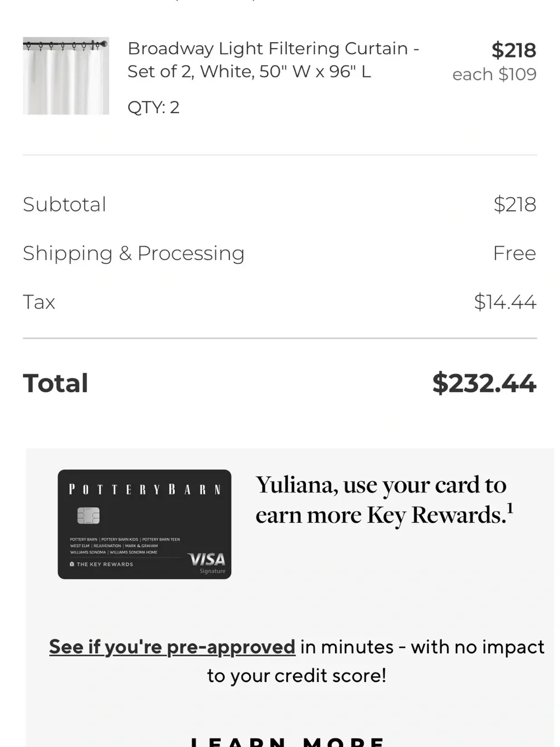Tap the Free shipping value
Image resolution: width=560 pixels, height=747 pixels.
[x=515, y=253]
